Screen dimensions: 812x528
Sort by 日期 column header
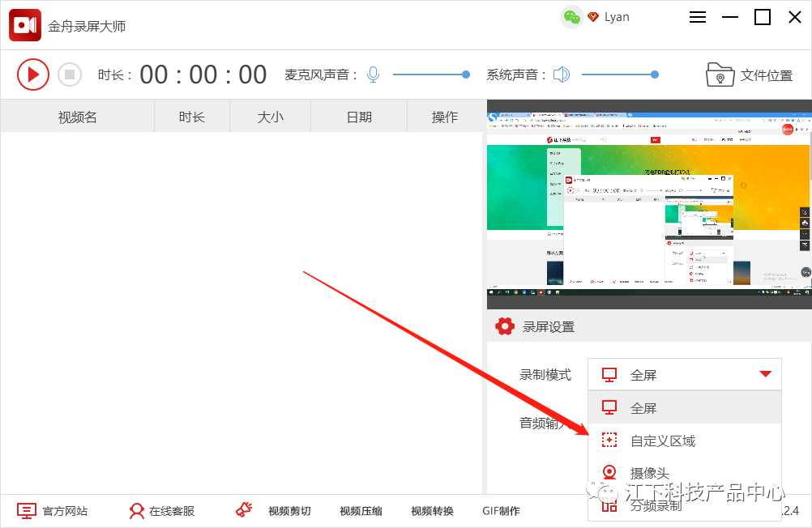[359, 117]
